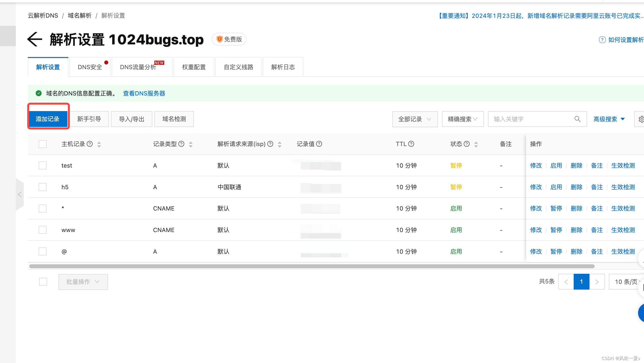Click the help icon beside 状态
Screen dimensions: 644x363
pyautogui.click(x=466, y=144)
